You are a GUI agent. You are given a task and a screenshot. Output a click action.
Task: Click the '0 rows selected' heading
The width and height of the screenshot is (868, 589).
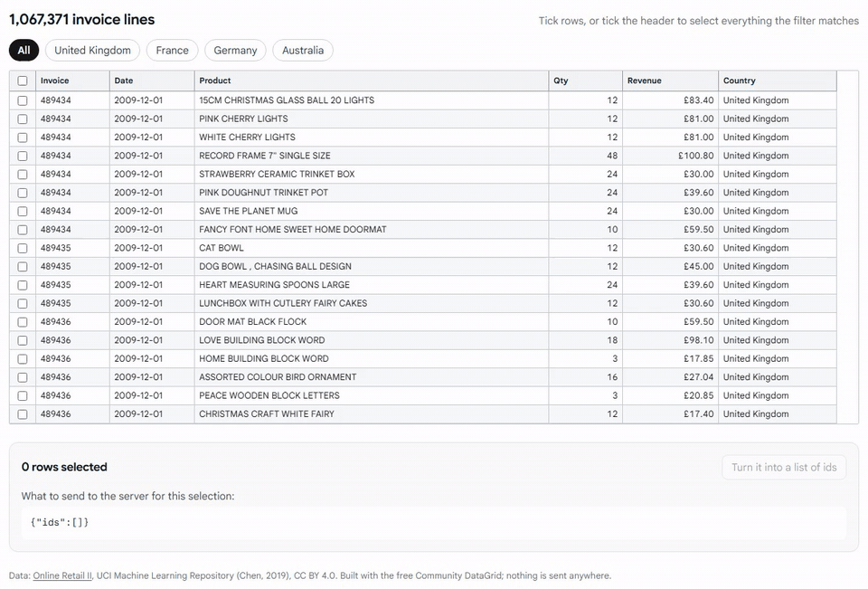pyautogui.click(x=64, y=467)
